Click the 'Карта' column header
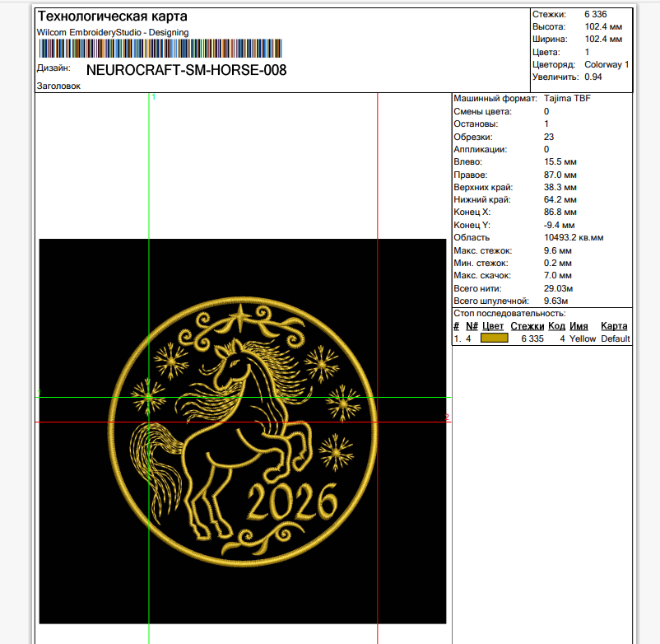 [x=614, y=326]
